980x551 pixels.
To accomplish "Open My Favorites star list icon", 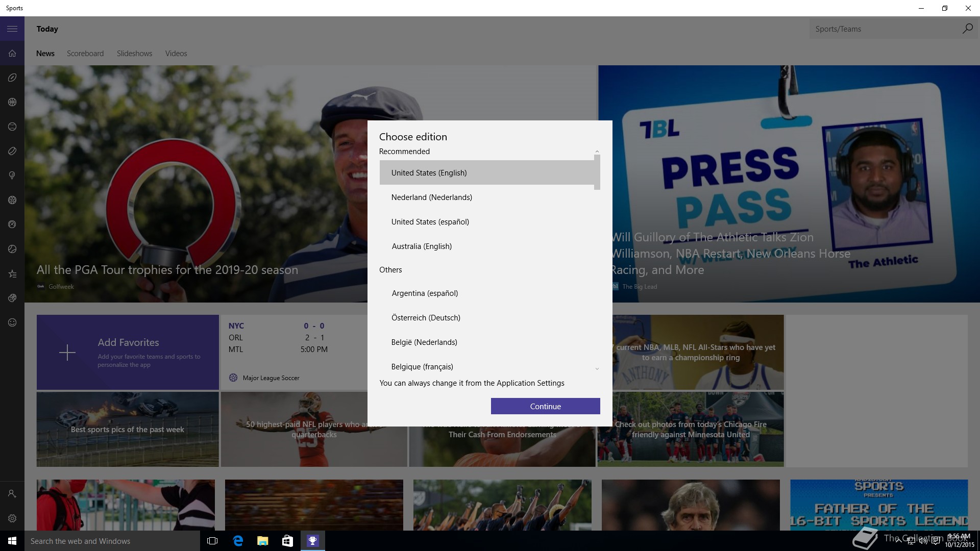I will (x=12, y=274).
